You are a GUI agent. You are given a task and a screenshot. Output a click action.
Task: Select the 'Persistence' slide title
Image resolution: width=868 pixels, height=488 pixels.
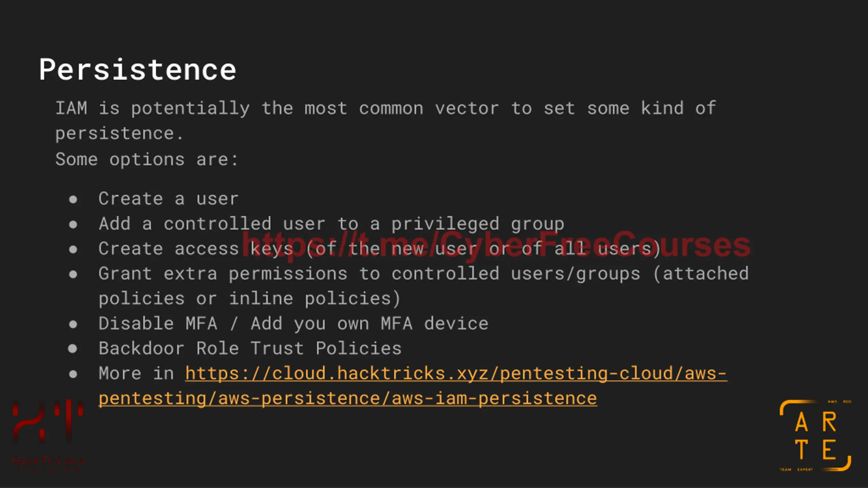point(137,69)
